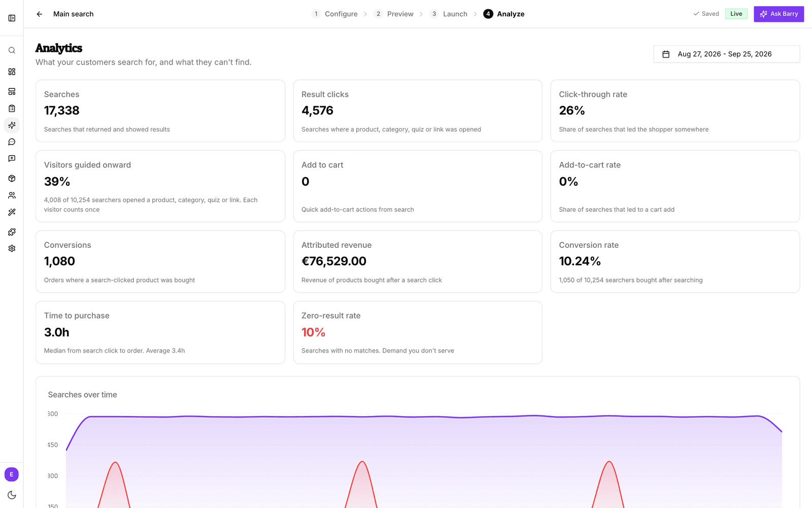Click the Add to cart card title

pyautogui.click(x=322, y=165)
